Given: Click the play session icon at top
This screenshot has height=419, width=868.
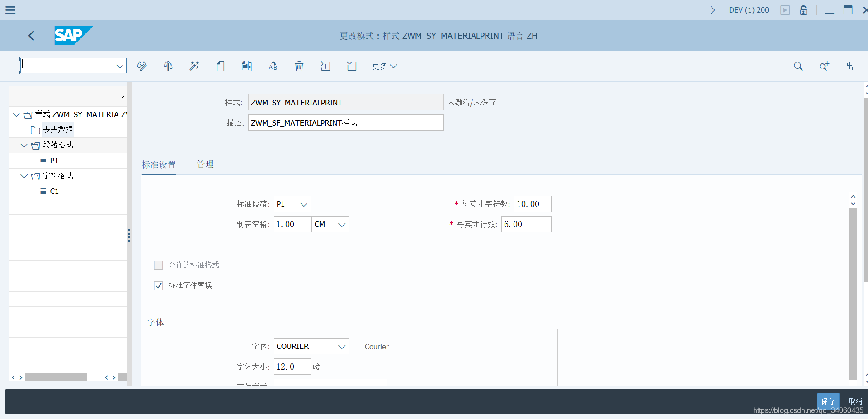Looking at the screenshot, I should coord(785,10).
